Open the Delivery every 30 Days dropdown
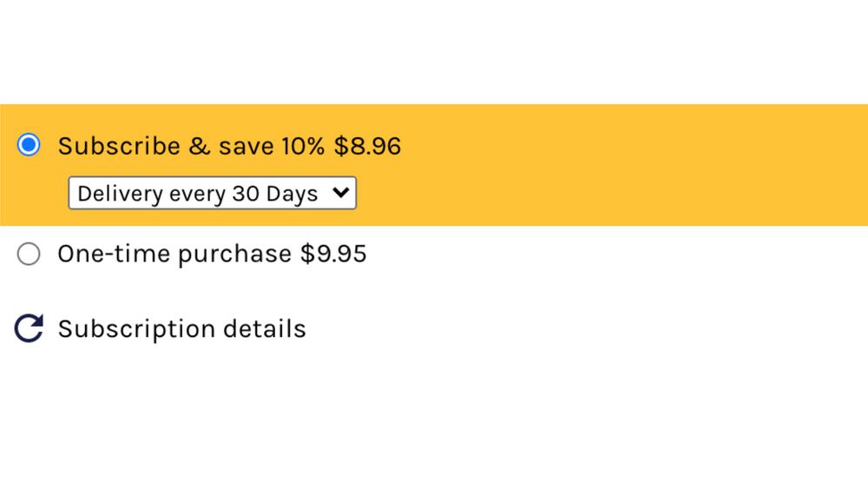The image size is (868, 483). click(x=212, y=194)
